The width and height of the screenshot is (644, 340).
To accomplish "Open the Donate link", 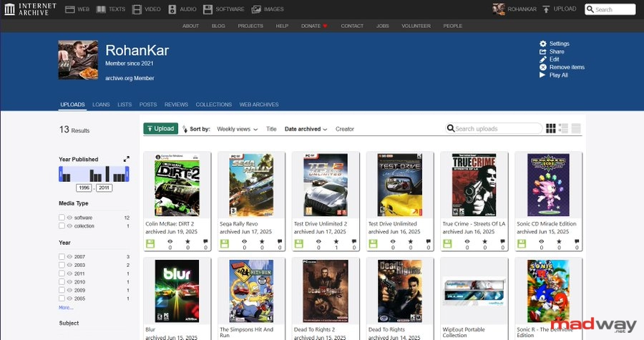I will tap(314, 26).
